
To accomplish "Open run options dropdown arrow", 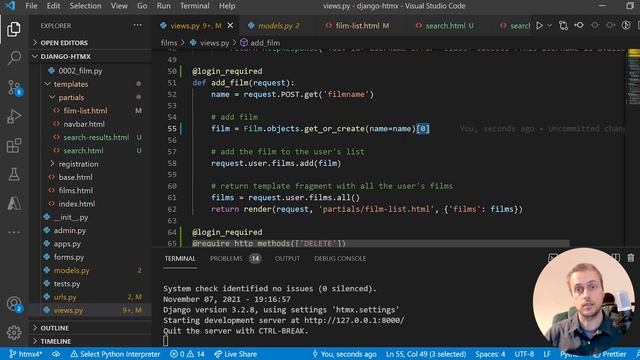I will pyautogui.click(x=549, y=25).
